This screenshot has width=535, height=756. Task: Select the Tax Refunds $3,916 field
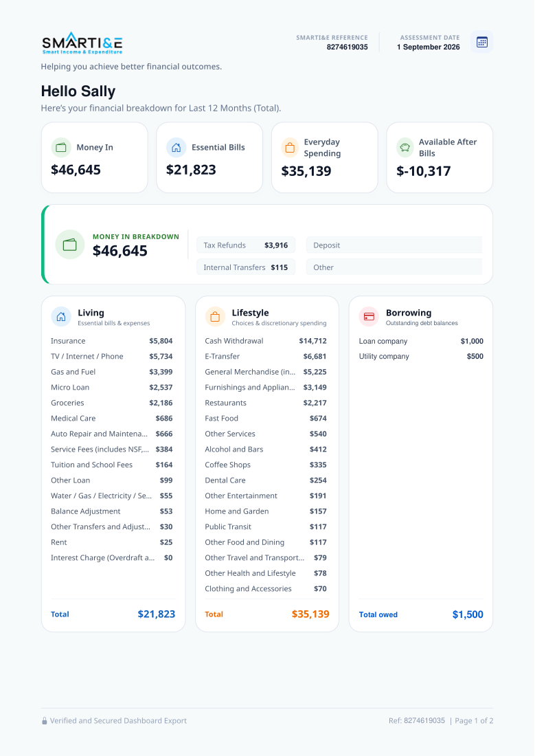(246, 245)
